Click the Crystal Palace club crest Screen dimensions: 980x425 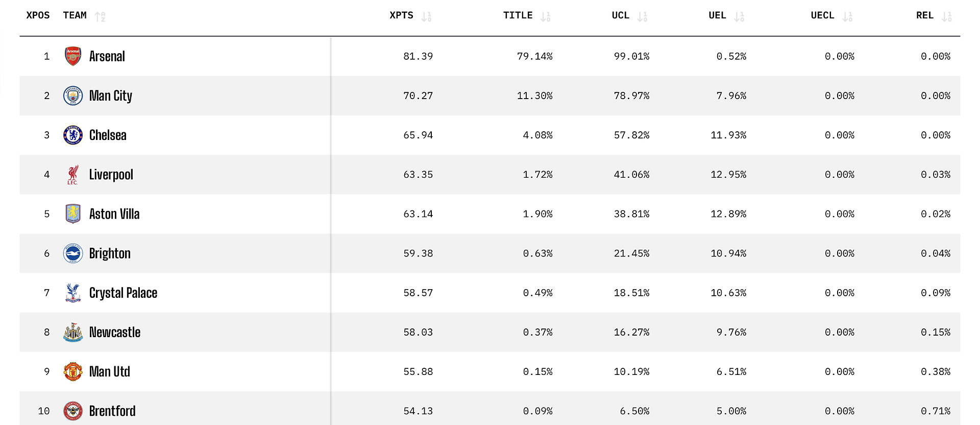click(x=73, y=293)
